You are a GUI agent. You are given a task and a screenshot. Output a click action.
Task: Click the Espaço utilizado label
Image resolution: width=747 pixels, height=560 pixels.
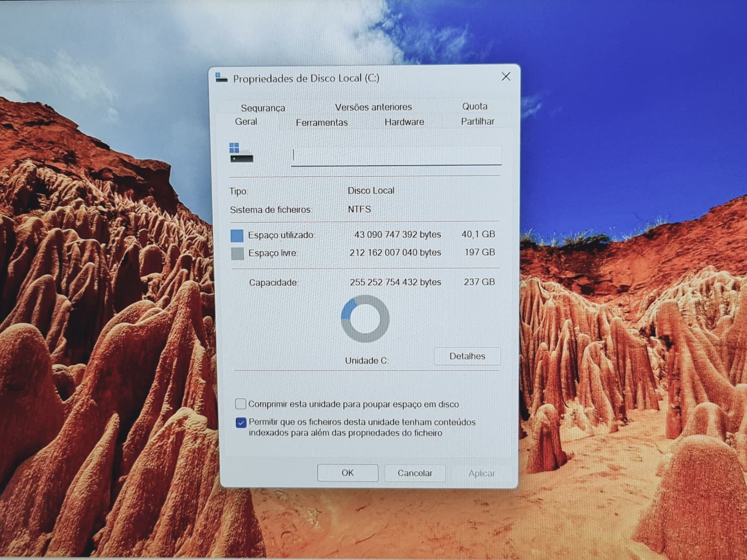click(x=282, y=235)
